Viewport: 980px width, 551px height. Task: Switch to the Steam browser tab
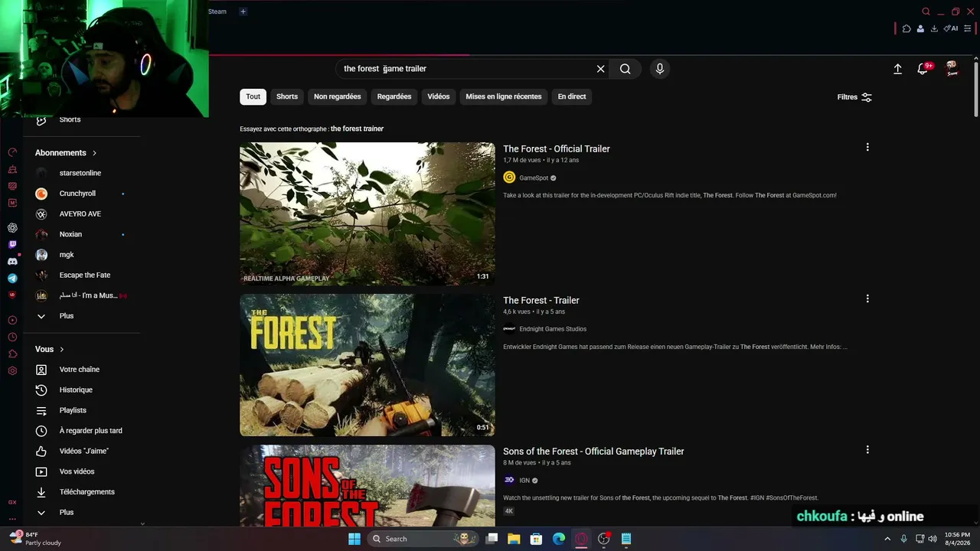pyautogui.click(x=217, y=11)
